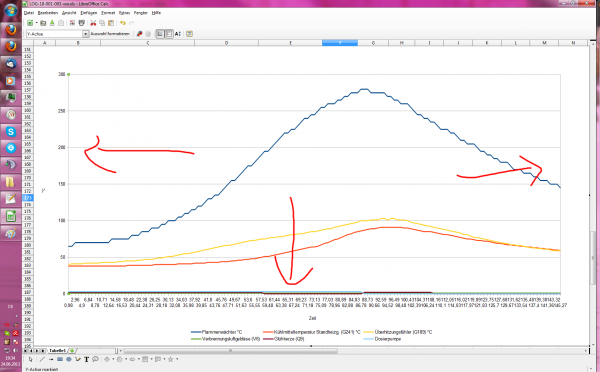Screen dimensions: 600x372
Task: Click the paste clipboard icon
Action: coord(111,23)
